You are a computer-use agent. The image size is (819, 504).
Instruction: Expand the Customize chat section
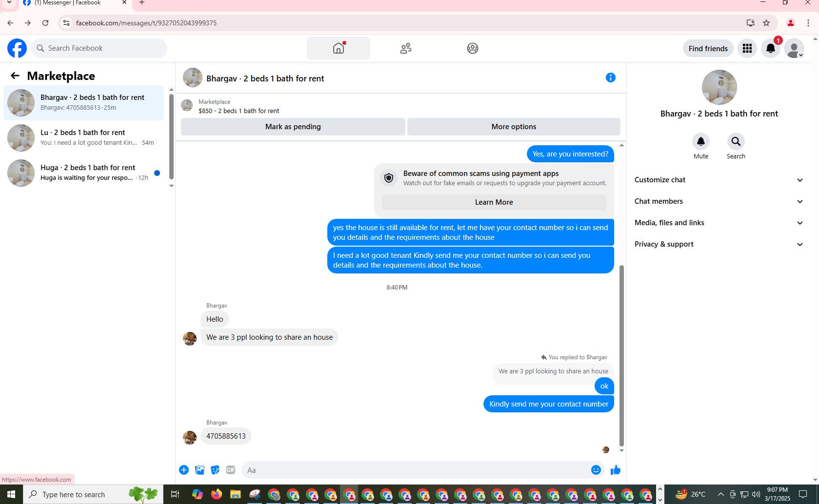[719, 180]
